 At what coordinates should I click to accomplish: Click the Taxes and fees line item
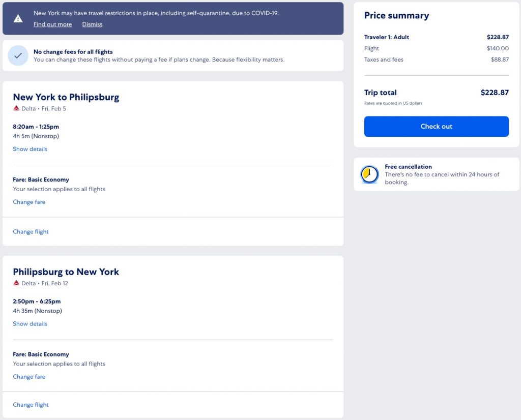384,59
